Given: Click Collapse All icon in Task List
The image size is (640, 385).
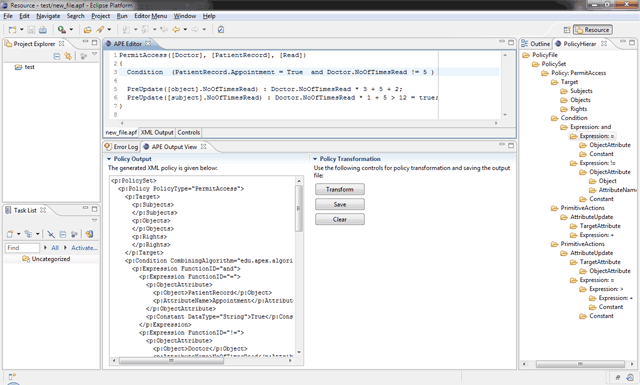Looking at the screenshot, I should [x=62, y=234].
